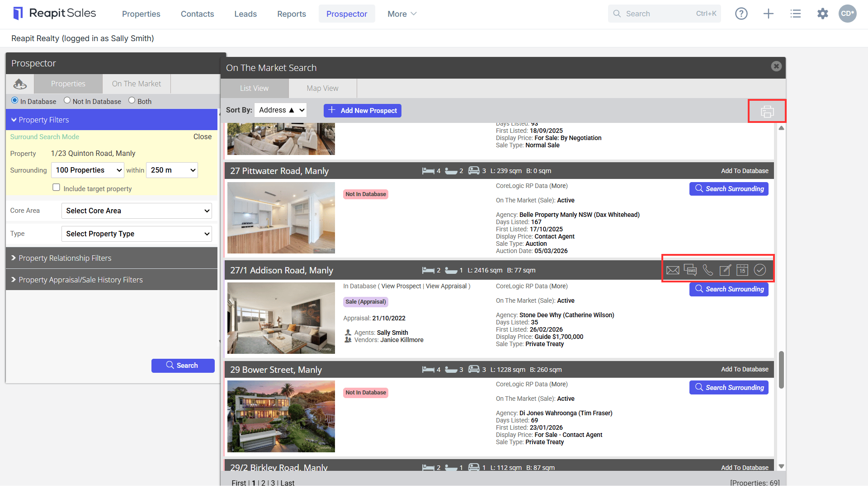Click View Appraisal link

coord(446,286)
